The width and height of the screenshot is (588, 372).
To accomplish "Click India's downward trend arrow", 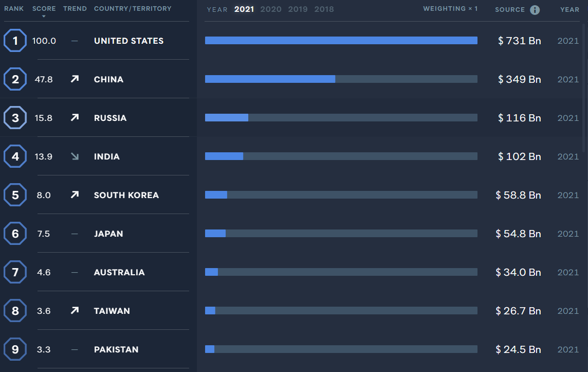I will [75, 156].
